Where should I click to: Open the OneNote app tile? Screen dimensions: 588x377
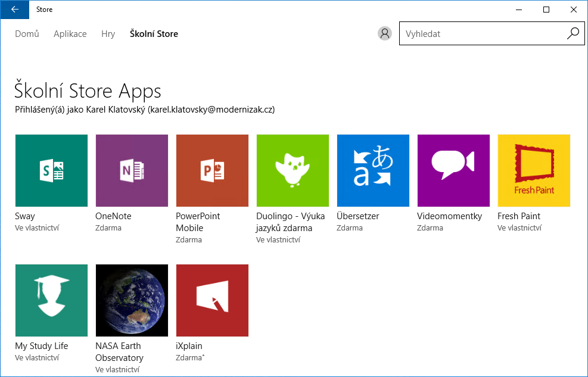tap(132, 170)
